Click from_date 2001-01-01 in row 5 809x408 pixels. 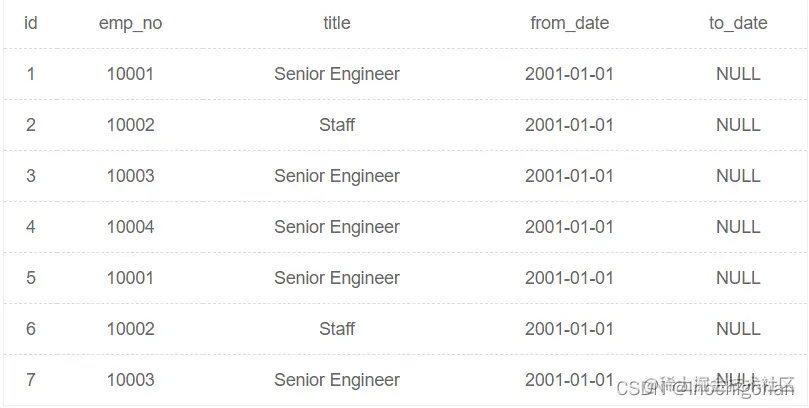tap(570, 278)
